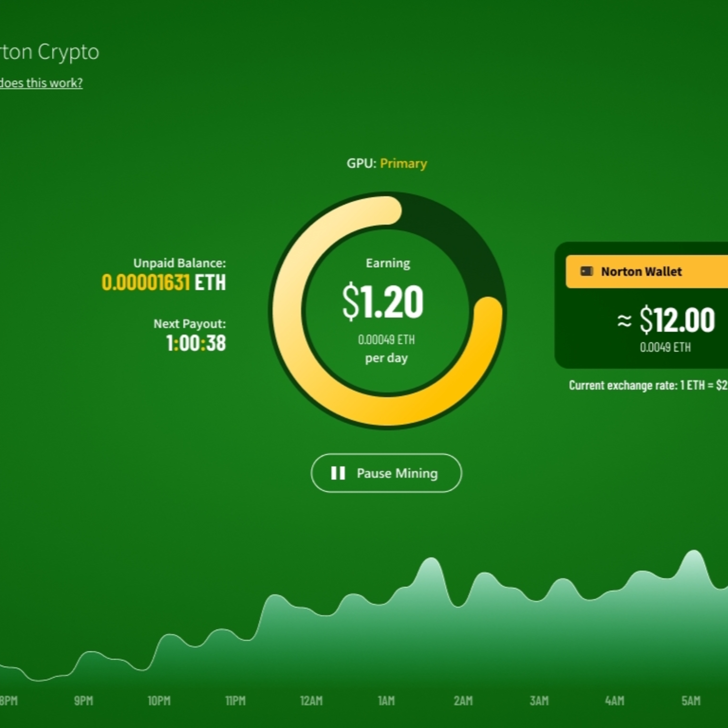The height and width of the screenshot is (728, 728).
Task: Click the Current exchange rate text
Action: (x=648, y=386)
